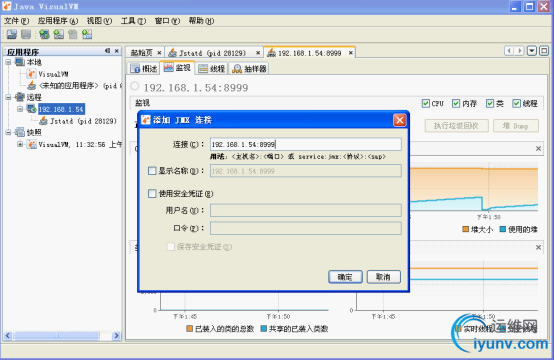Click the Jstatd coffee cup icon in tree

pos(43,121)
